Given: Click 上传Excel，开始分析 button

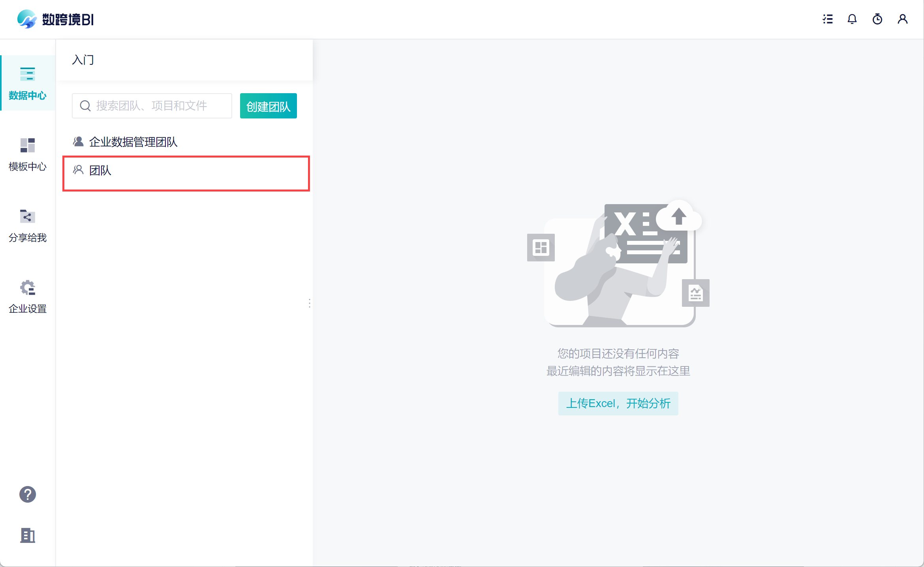Looking at the screenshot, I should (x=618, y=403).
